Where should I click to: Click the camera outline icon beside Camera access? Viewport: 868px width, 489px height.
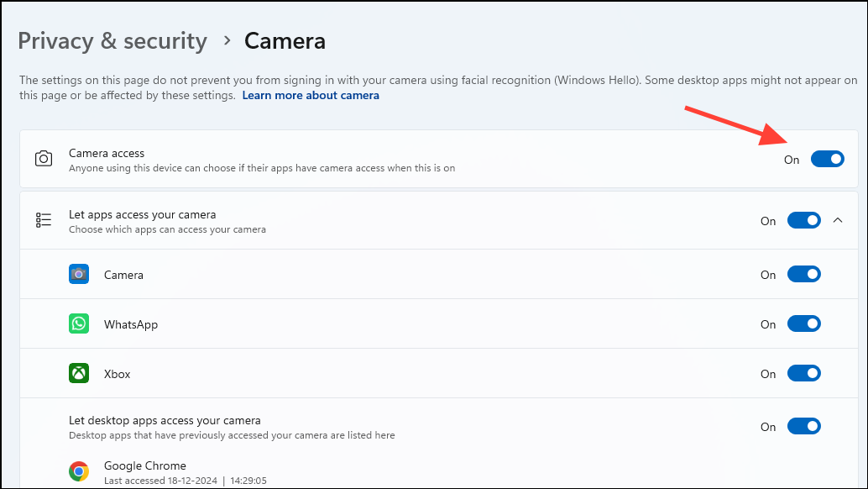pyautogui.click(x=44, y=159)
